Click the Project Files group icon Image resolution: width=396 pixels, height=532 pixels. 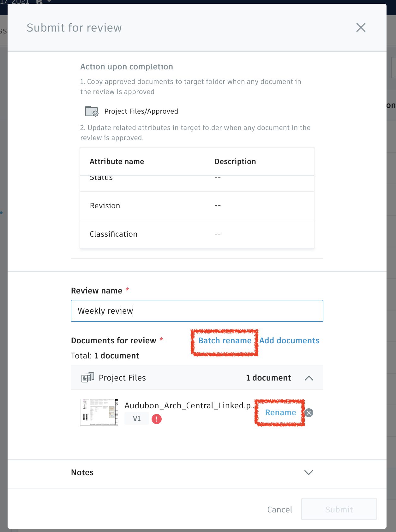(x=87, y=378)
